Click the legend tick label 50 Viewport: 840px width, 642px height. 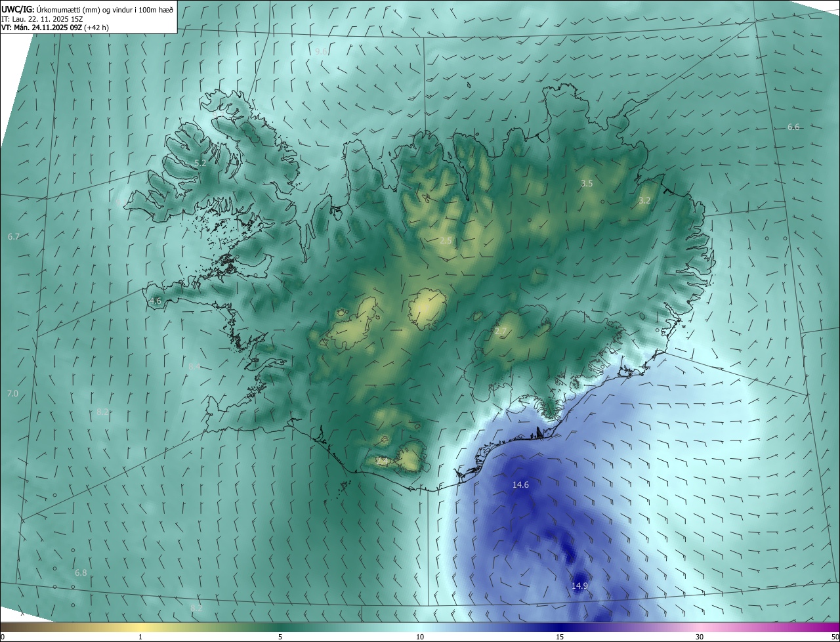click(835, 637)
